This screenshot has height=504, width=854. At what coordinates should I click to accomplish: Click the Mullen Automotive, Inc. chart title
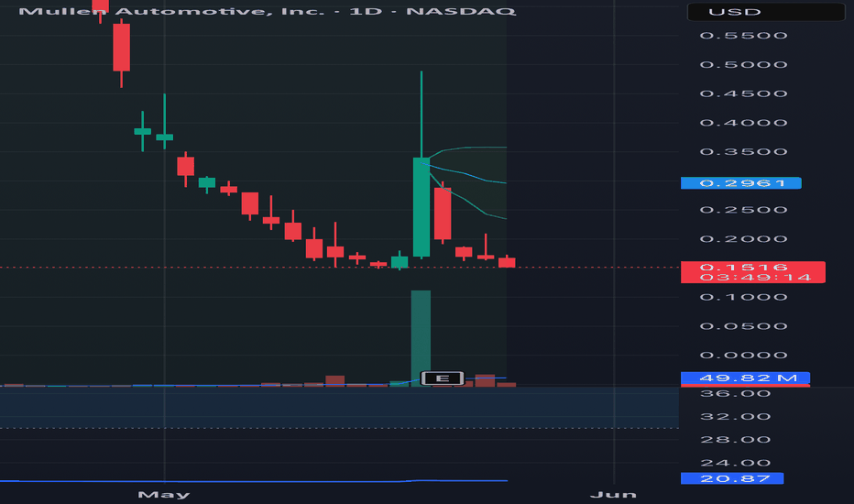267,11
